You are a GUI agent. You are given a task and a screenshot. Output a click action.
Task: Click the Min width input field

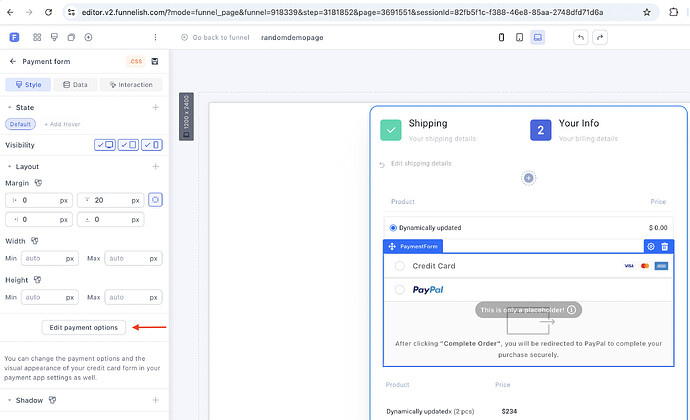(x=48, y=258)
